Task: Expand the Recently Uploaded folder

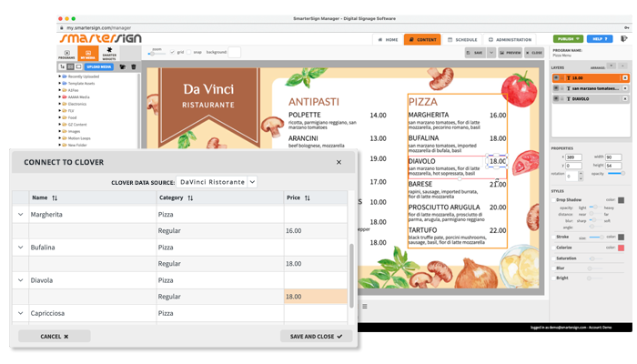Action: 60,76
